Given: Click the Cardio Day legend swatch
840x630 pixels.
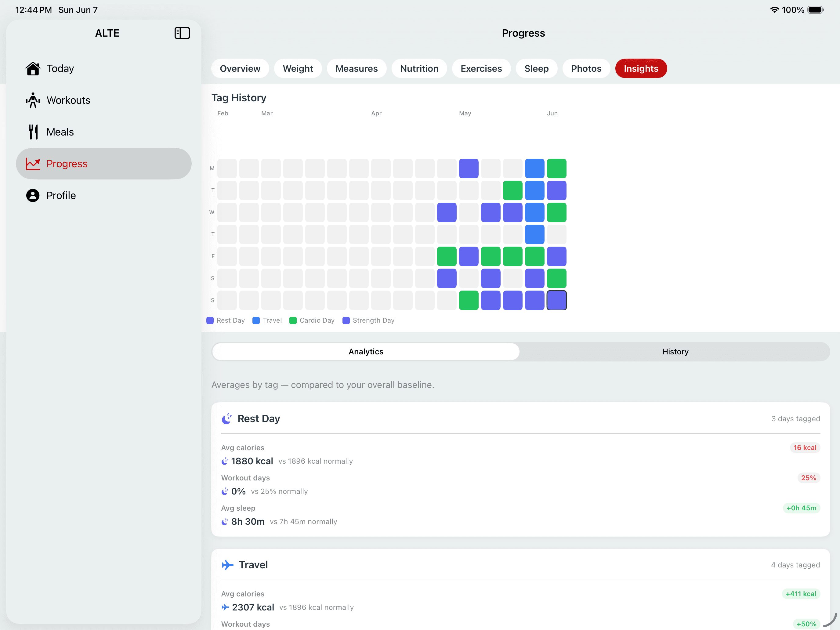Looking at the screenshot, I should [x=293, y=320].
